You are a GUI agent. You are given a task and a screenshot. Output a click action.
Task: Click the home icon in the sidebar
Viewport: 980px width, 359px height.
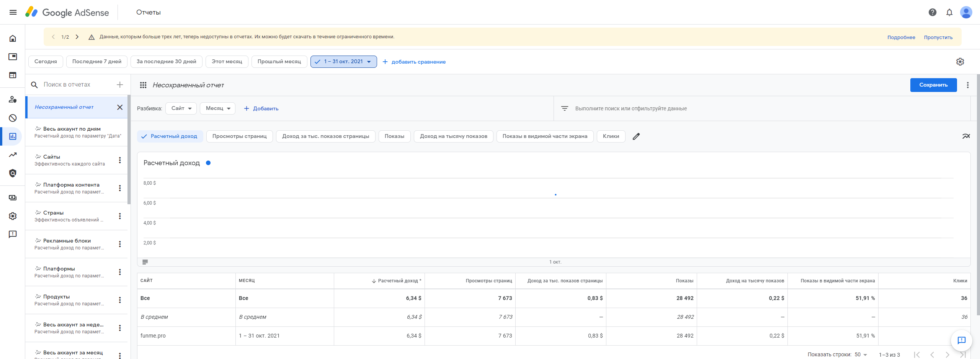[x=13, y=38]
